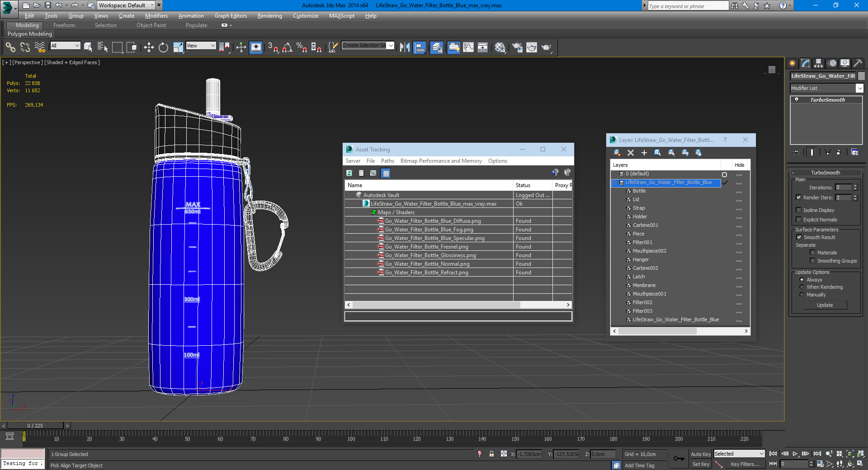868x470 pixels.
Task: Toggle the Percent Snap icon
Action: click(302, 47)
